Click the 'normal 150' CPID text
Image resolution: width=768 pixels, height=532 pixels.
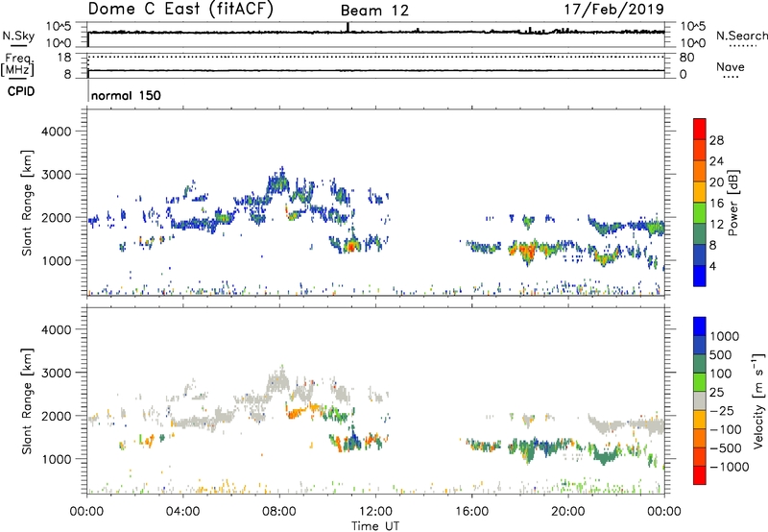(126, 95)
